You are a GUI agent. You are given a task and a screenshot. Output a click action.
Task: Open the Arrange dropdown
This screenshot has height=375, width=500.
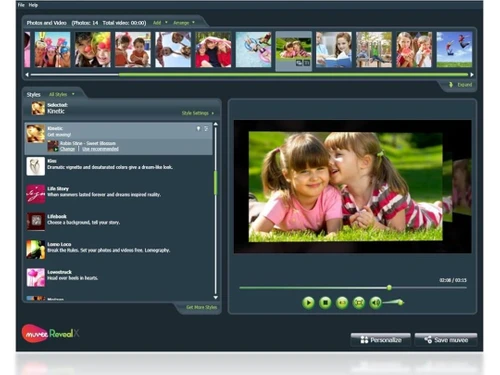tap(184, 23)
